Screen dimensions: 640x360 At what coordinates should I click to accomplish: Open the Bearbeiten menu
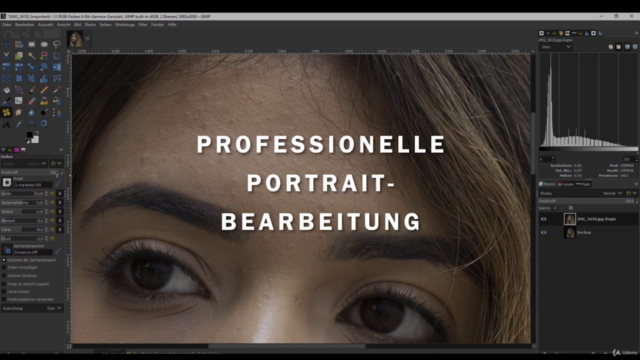pos(24,24)
